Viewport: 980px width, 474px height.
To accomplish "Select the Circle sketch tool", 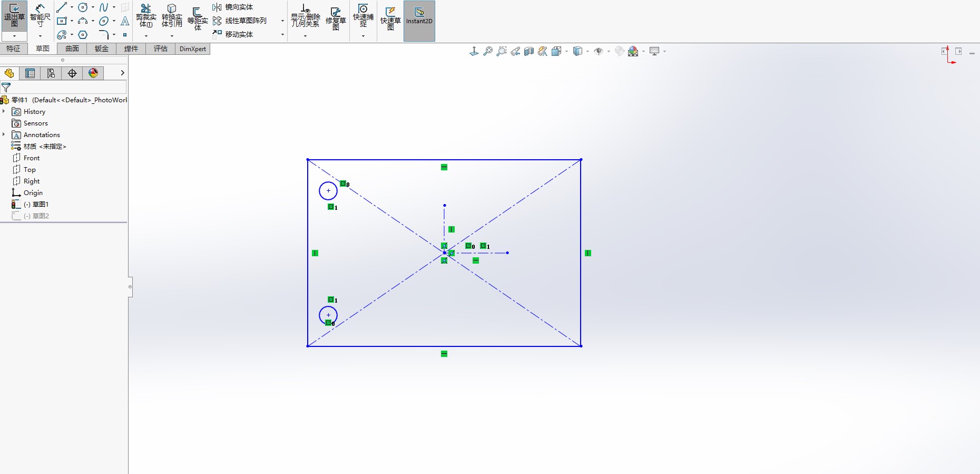I will pos(83,7).
